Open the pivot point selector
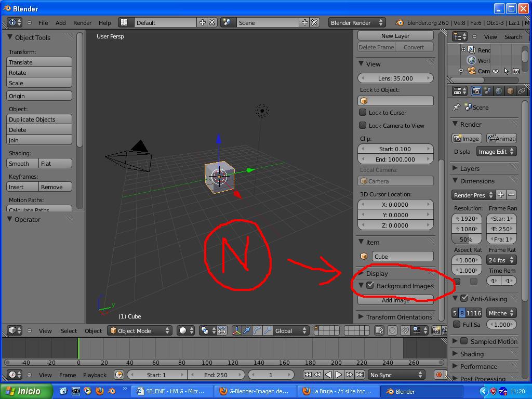 click(208, 330)
